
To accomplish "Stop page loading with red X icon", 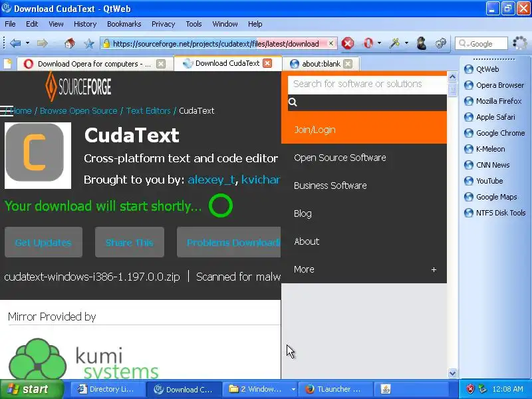I will [348, 43].
